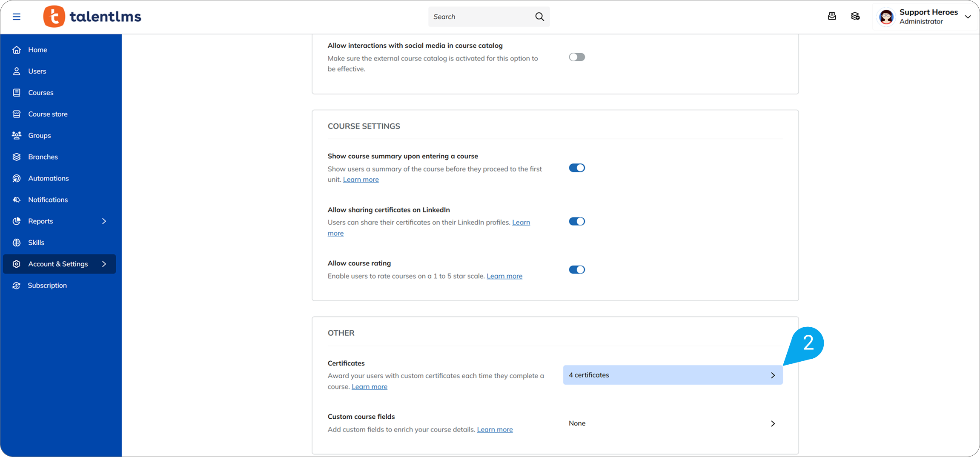Image resolution: width=980 pixels, height=457 pixels.
Task: Click the Automations icon in sidebar
Action: coord(17,178)
